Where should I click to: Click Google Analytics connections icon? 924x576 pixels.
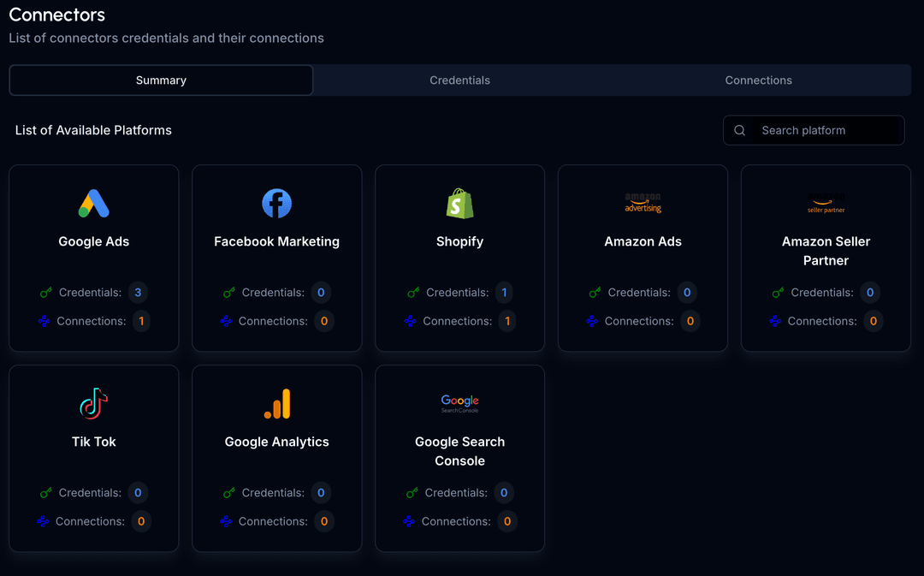point(226,522)
